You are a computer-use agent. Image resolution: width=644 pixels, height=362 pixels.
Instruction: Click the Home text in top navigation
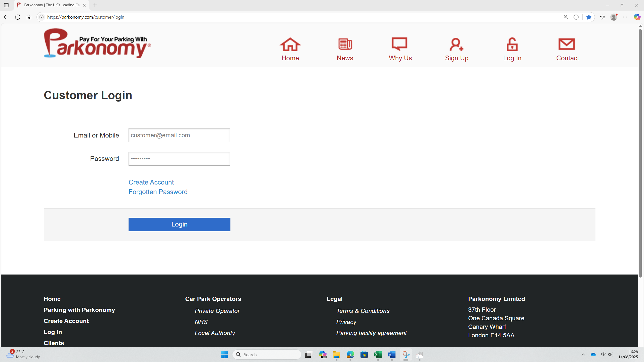(x=290, y=58)
